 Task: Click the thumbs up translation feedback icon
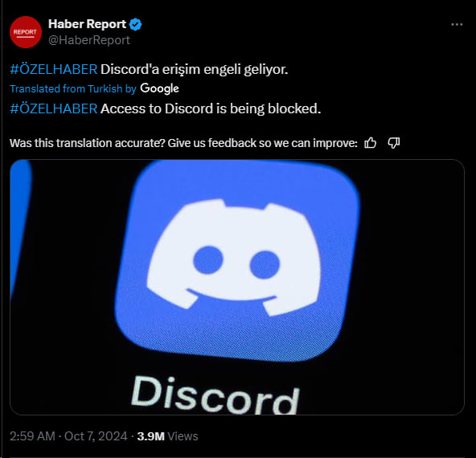[x=370, y=142]
